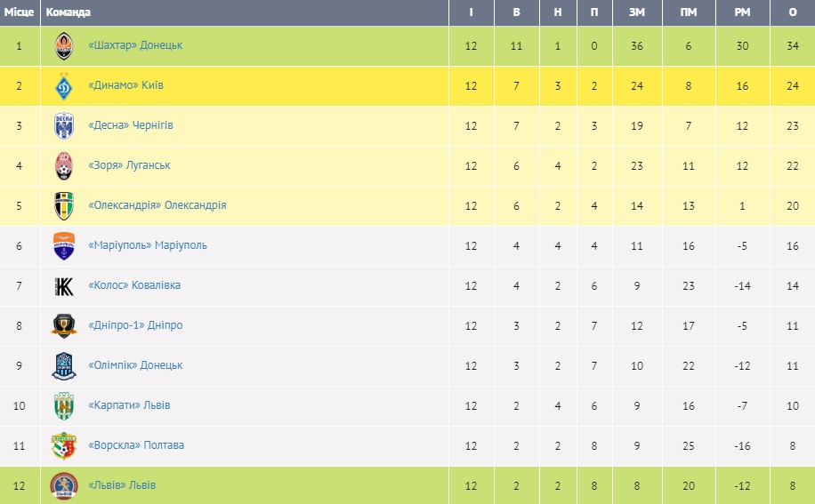Click the Команда column header
Viewport: 815px width, 504px height.
click(x=68, y=12)
